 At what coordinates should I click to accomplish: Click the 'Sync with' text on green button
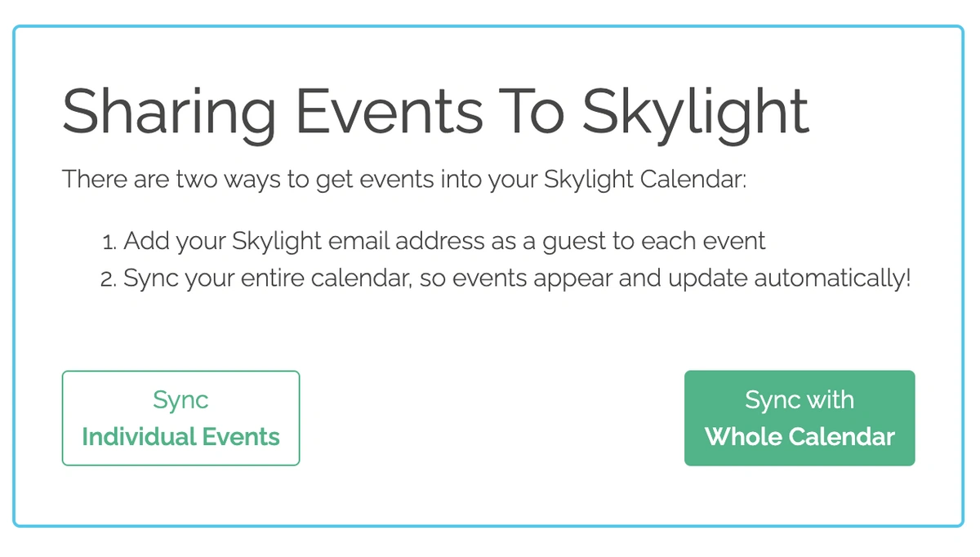[x=800, y=400]
